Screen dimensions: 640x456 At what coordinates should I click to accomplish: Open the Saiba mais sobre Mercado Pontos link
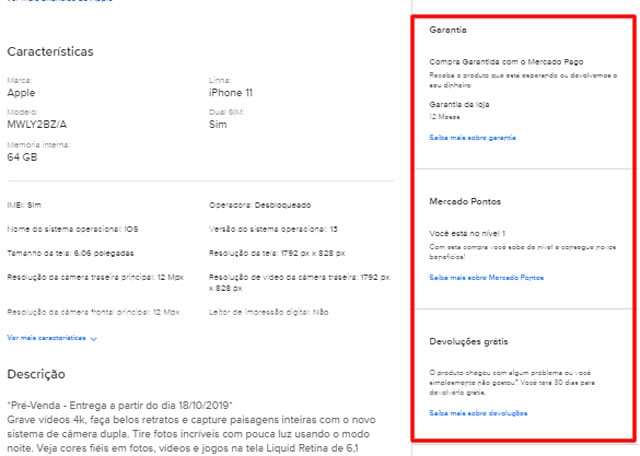coord(486,278)
